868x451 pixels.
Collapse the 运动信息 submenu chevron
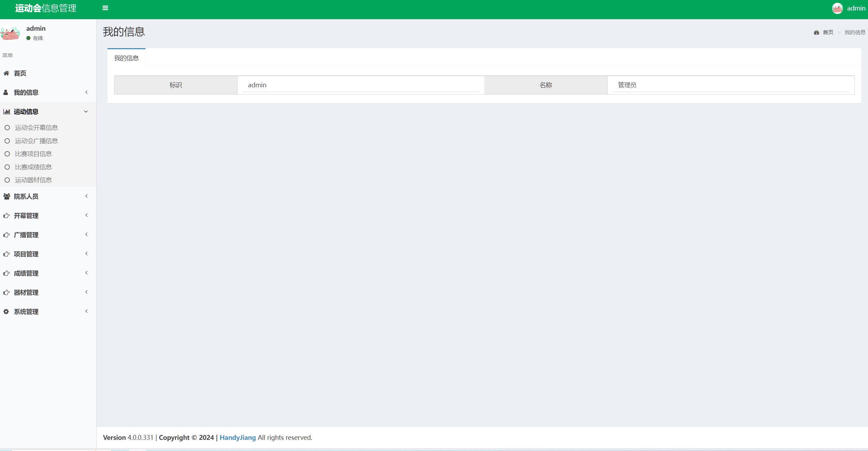86,111
